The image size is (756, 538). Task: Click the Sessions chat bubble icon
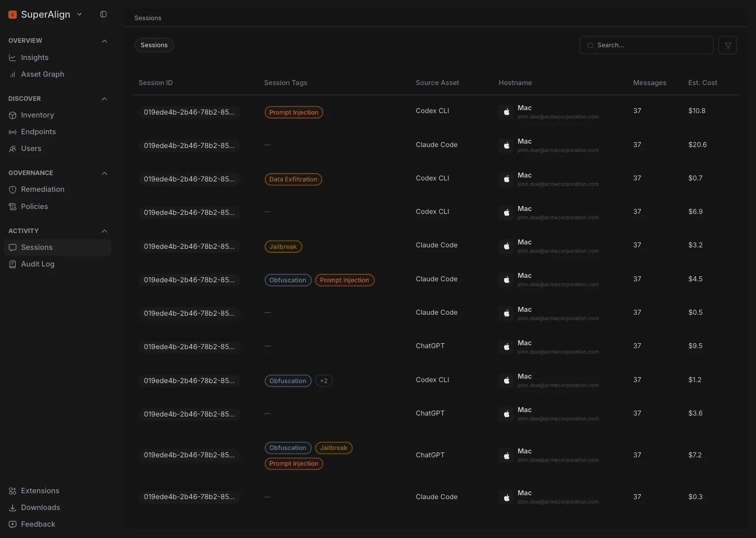(13, 247)
